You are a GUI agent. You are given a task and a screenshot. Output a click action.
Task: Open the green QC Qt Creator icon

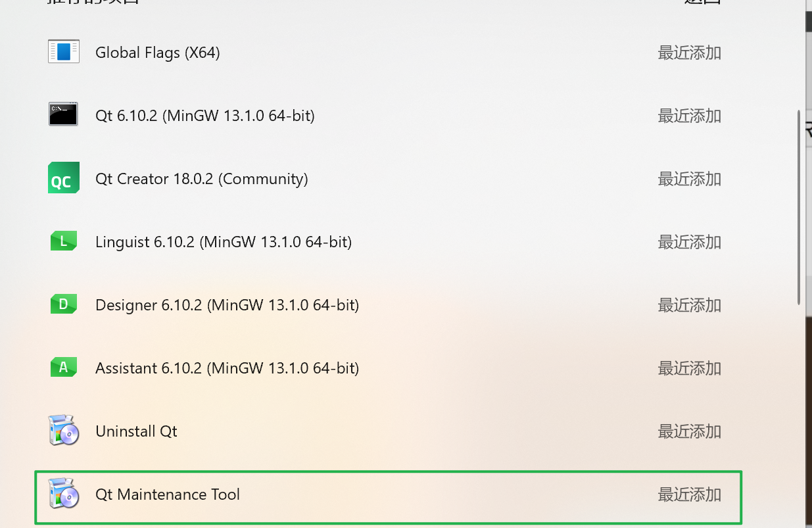pos(64,178)
